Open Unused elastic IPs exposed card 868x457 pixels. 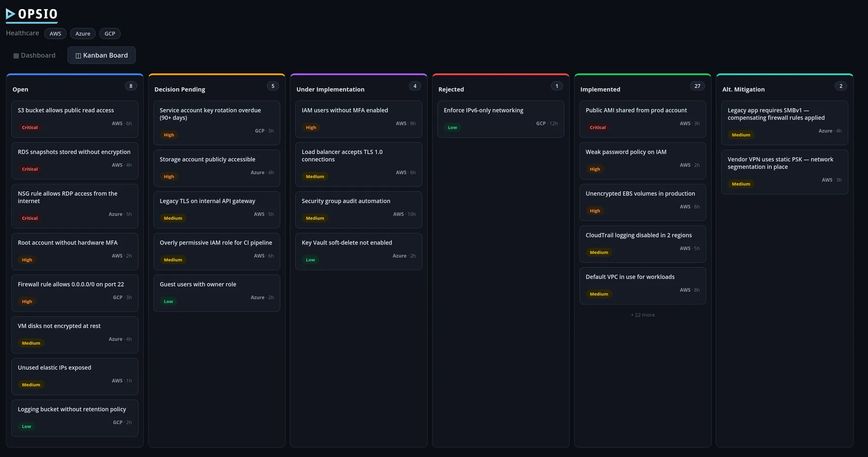coord(75,376)
